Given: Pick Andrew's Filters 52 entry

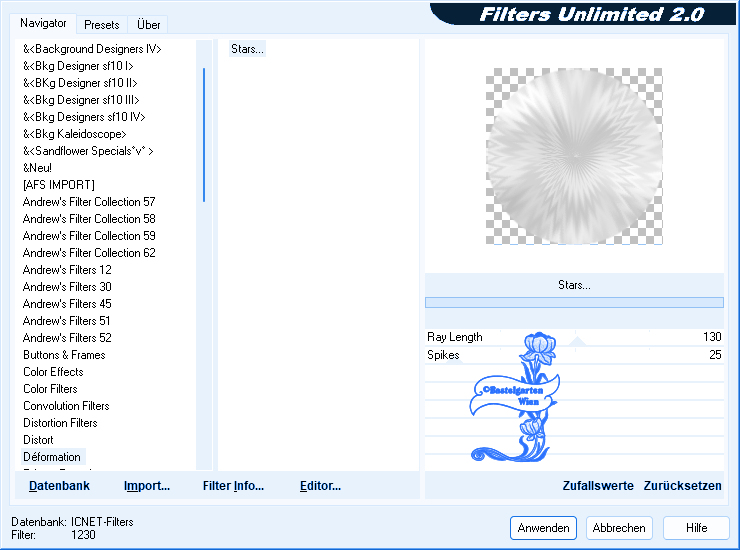Looking at the screenshot, I should [x=67, y=338].
